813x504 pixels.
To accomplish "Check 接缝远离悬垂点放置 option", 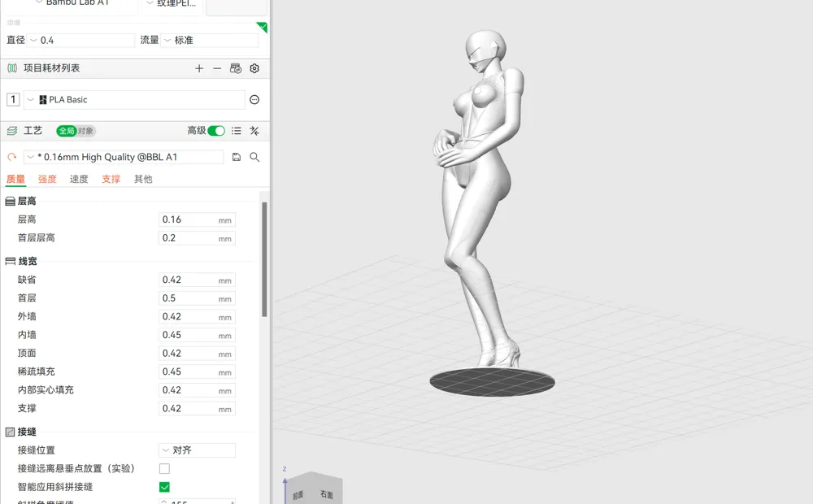I will pyautogui.click(x=164, y=469).
